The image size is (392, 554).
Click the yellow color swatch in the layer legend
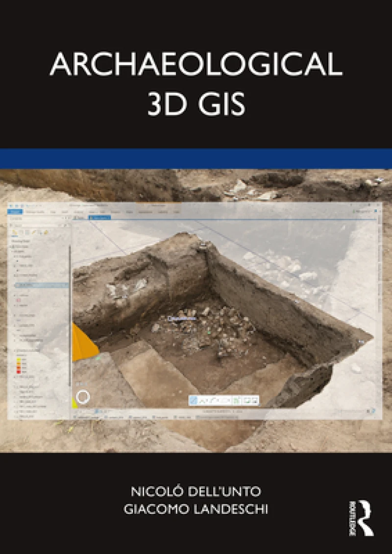click(18, 360)
